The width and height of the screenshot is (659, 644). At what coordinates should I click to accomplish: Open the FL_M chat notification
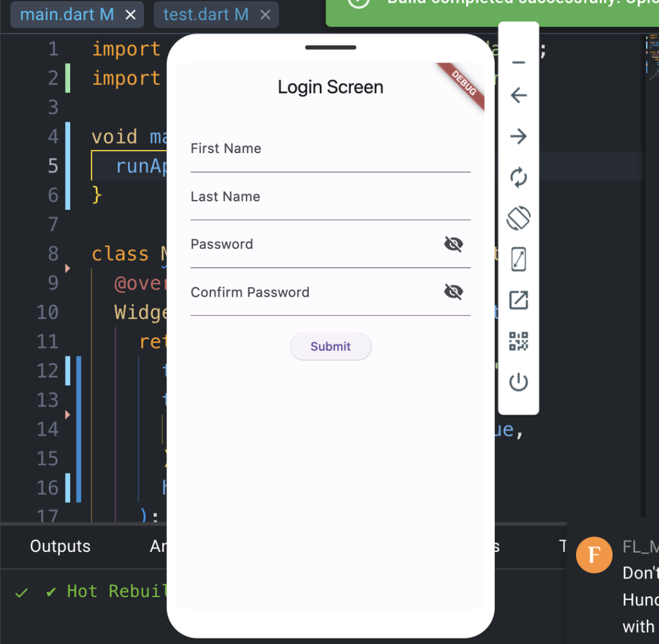click(593, 555)
